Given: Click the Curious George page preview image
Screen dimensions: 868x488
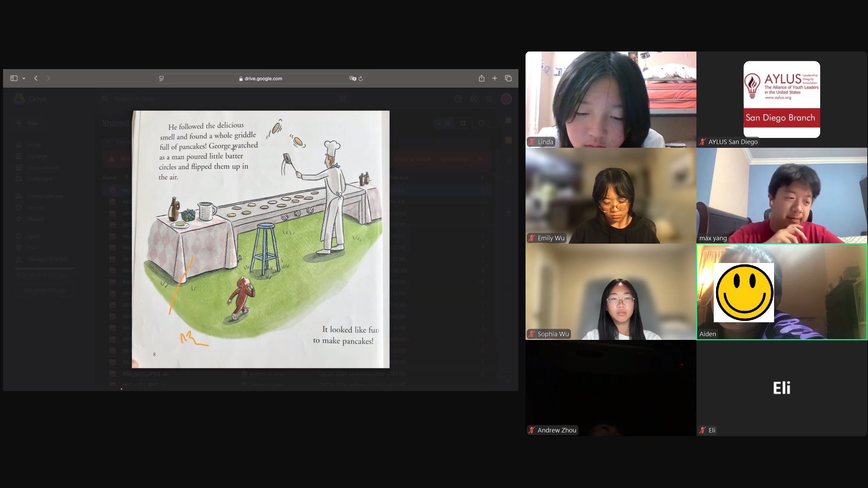Looking at the screenshot, I should [261, 239].
